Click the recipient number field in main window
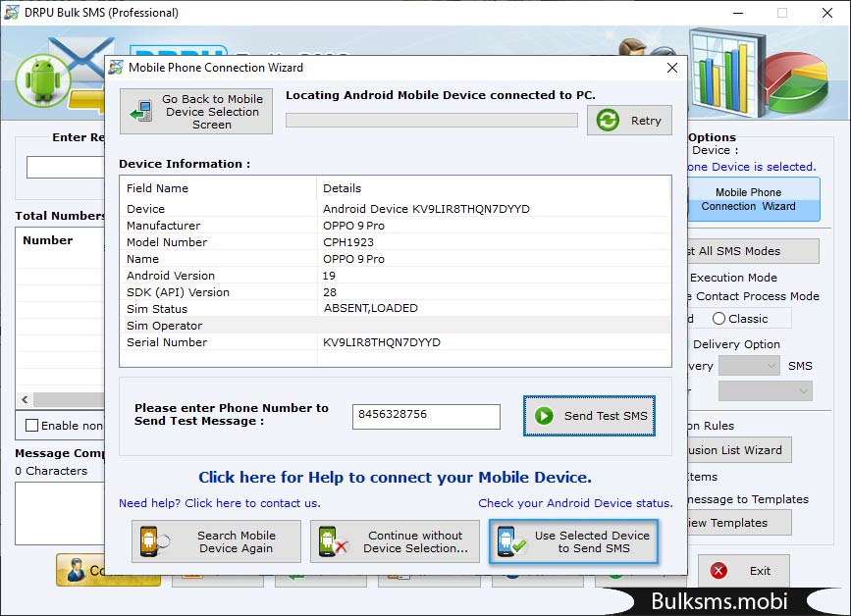The image size is (851, 616). (x=66, y=167)
